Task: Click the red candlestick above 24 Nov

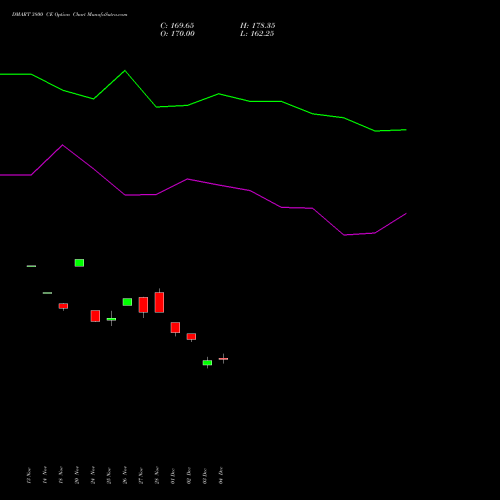Action: 95,316
